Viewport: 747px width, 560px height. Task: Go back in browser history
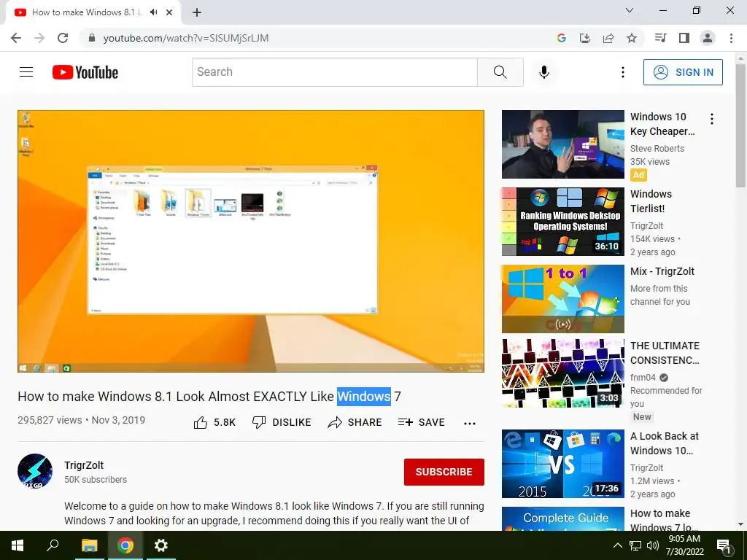click(x=16, y=38)
